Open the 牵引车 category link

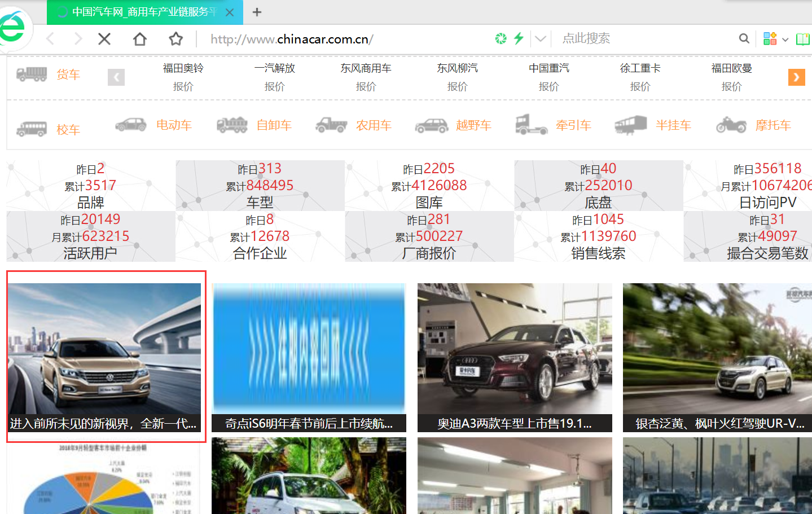point(573,125)
